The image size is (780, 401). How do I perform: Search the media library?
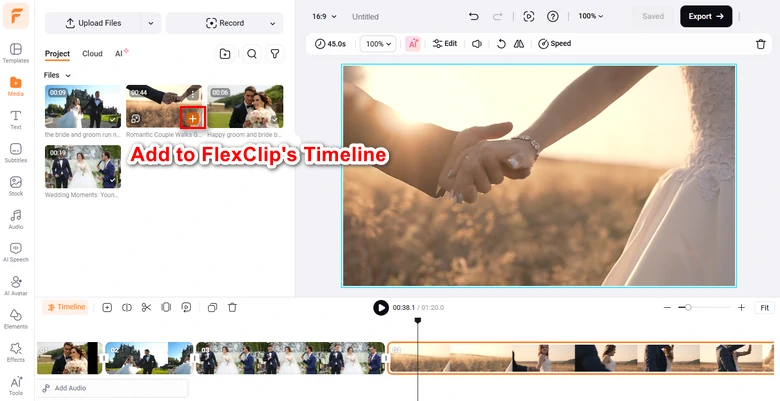(252, 54)
